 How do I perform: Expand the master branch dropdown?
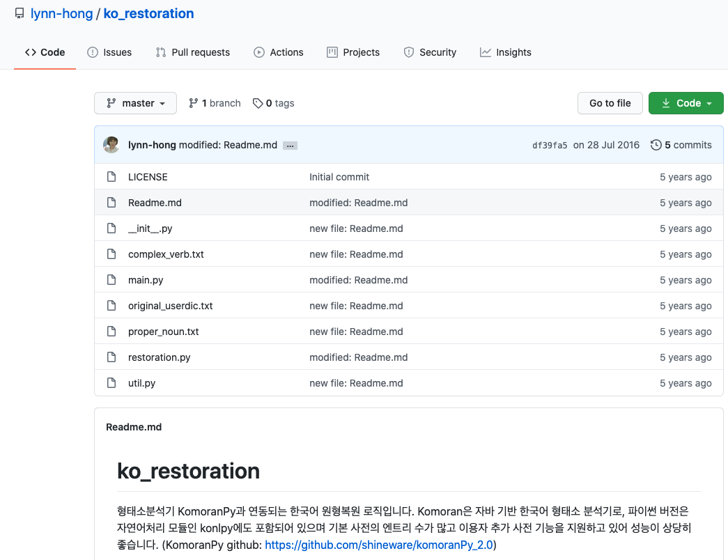(136, 103)
